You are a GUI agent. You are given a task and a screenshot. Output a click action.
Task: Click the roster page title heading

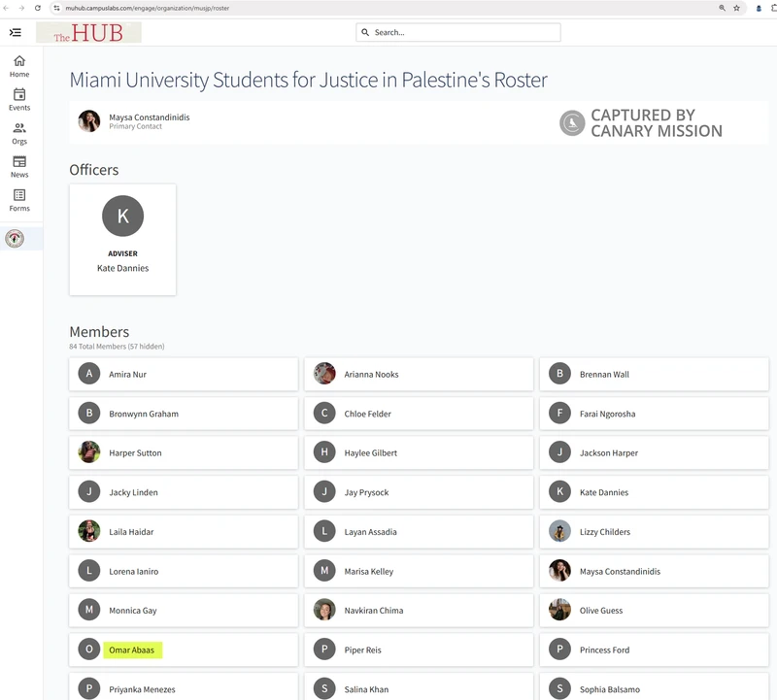(x=308, y=80)
